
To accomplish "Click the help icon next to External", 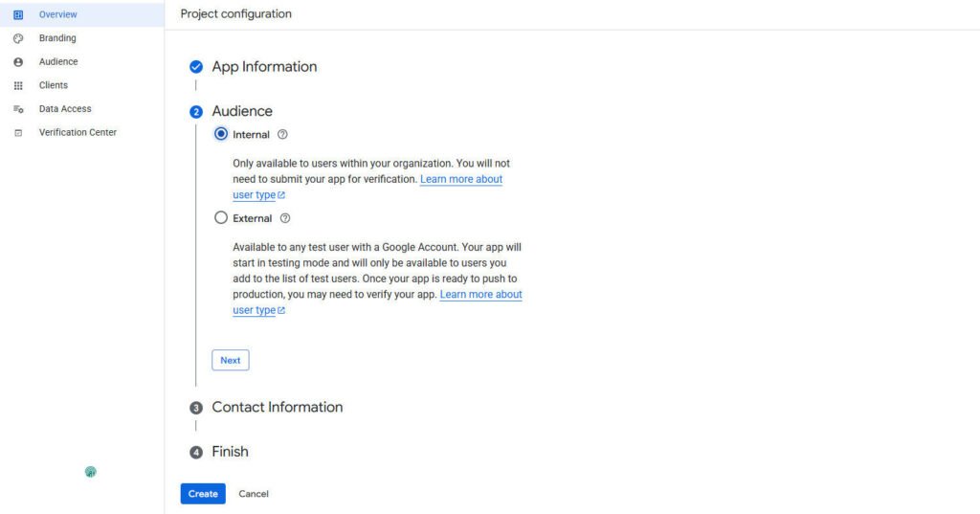I will [285, 218].
